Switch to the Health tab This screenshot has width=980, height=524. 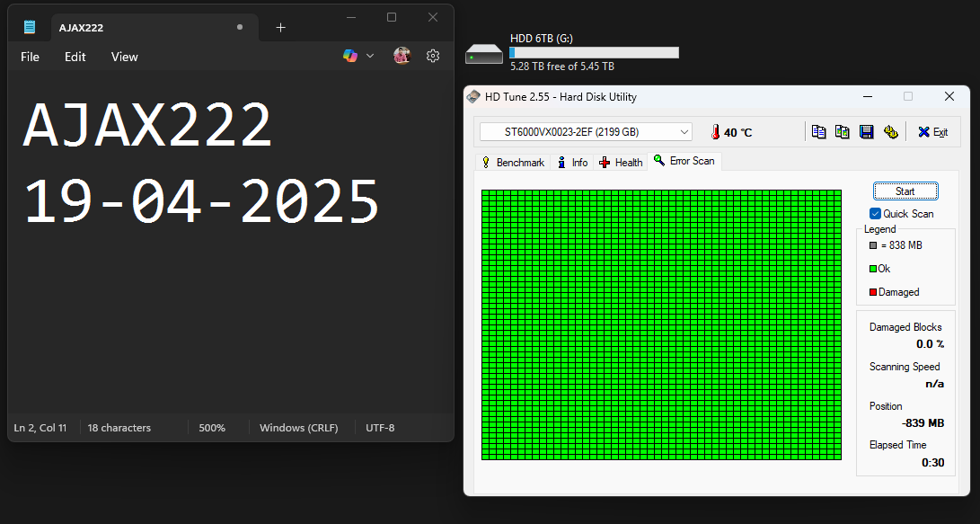tap(621, 163)
